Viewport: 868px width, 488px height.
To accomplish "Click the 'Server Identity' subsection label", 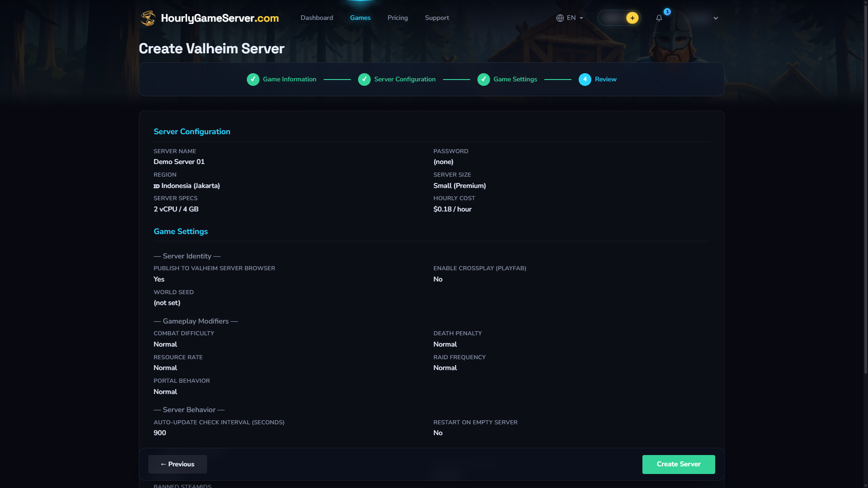I will [x=187, y=256].
